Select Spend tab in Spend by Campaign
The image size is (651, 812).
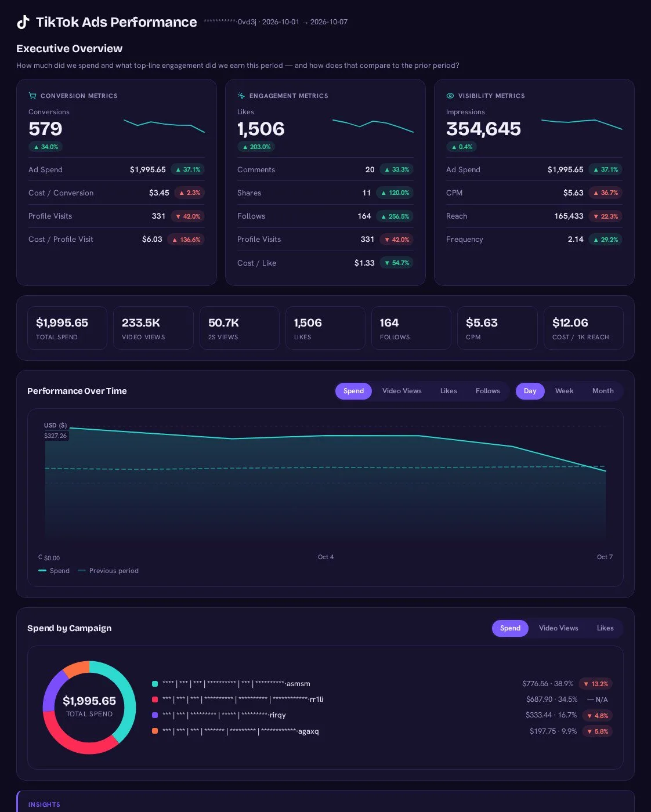(510, 628)
